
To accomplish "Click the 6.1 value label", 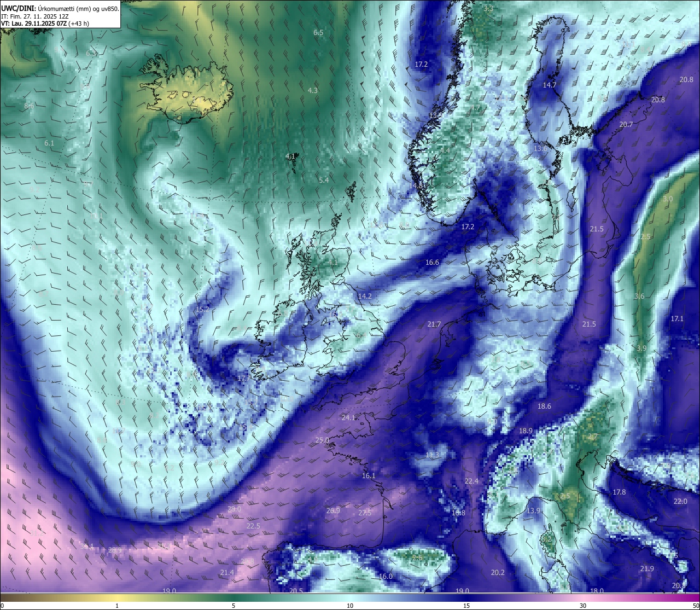I will click(49, 143).
